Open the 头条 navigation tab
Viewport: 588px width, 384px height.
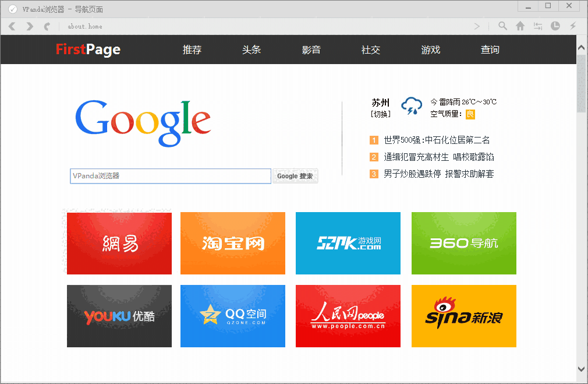tap(252, 50)
